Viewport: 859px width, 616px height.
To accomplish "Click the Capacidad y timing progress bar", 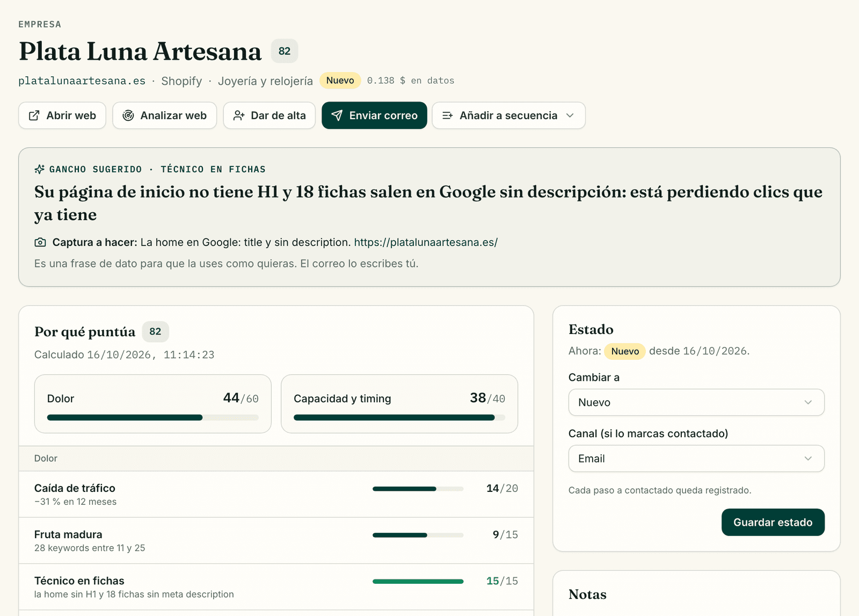I will coord(399,417).
